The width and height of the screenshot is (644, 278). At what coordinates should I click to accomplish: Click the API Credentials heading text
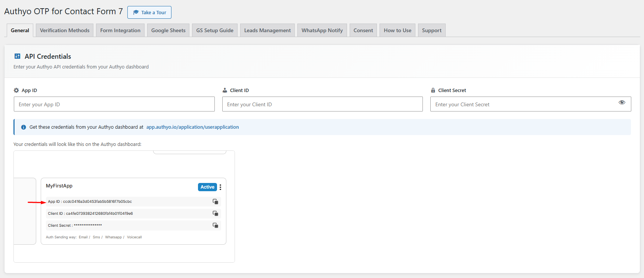pyautogui.click(x=48, y=56)
